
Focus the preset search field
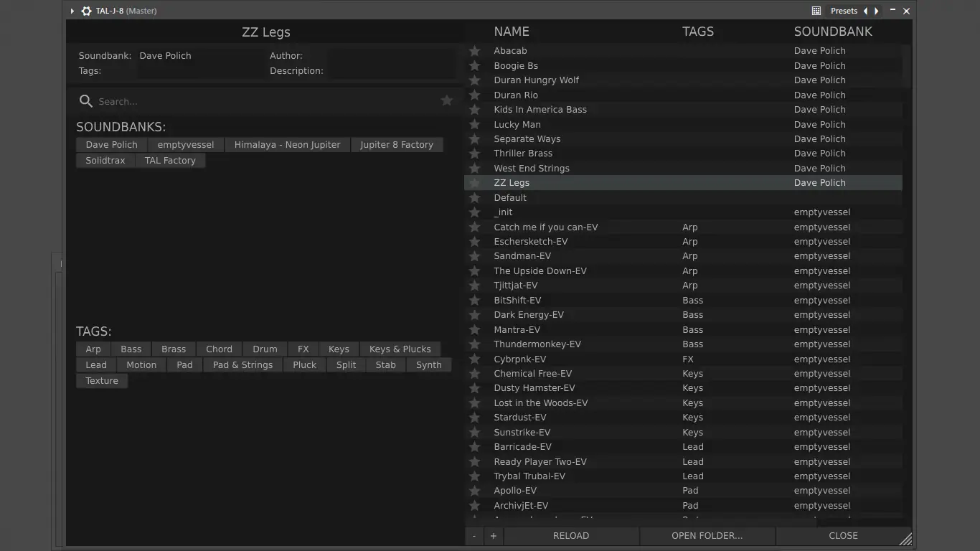[x=265, y=101]
